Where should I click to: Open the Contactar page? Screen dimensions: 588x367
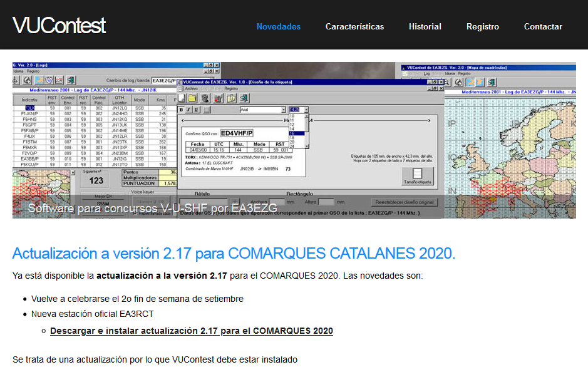[x=543, y=26]
